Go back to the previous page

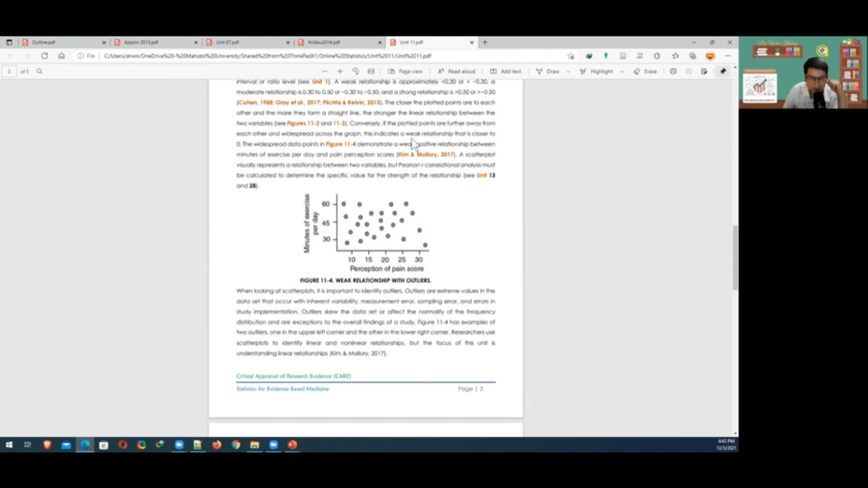click(x=10, y=56)
